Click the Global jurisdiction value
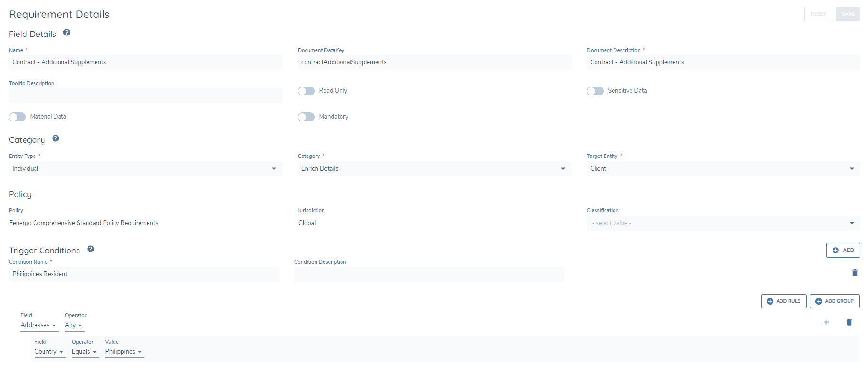Image resolution: width=868 pixels, height=372 pixels. pos(307,223)
